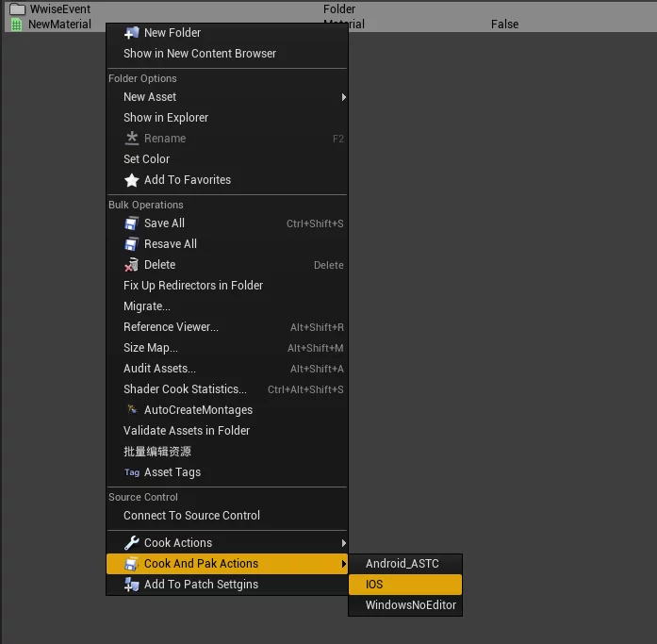Click the New Folder icon

tap(132, 33)
